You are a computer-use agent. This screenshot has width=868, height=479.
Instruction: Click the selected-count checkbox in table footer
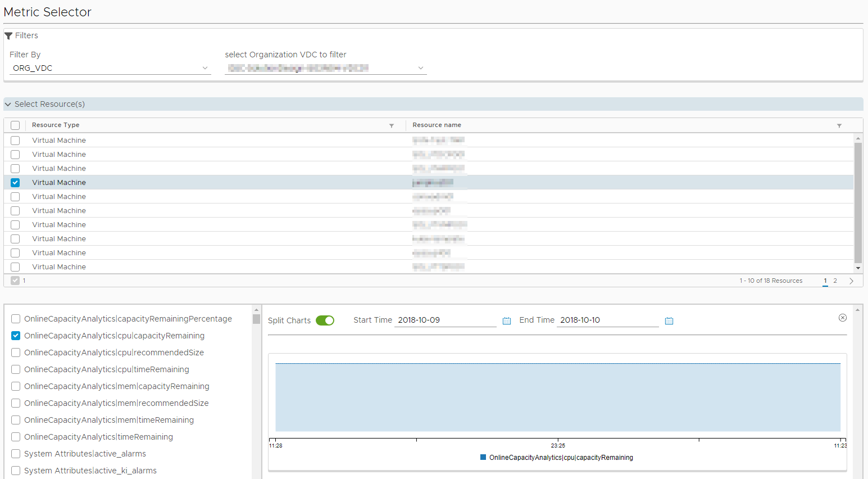point(15,281)
